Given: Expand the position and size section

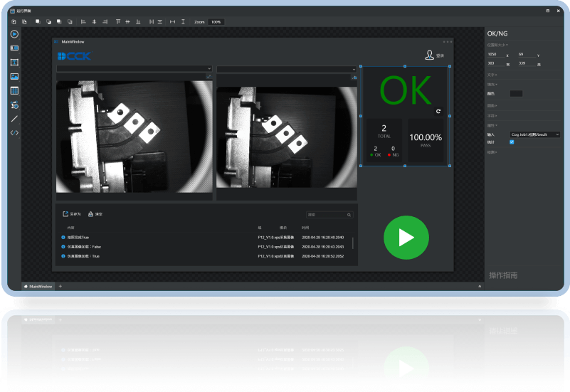Looking at the screenshot, I should [497, 45].
